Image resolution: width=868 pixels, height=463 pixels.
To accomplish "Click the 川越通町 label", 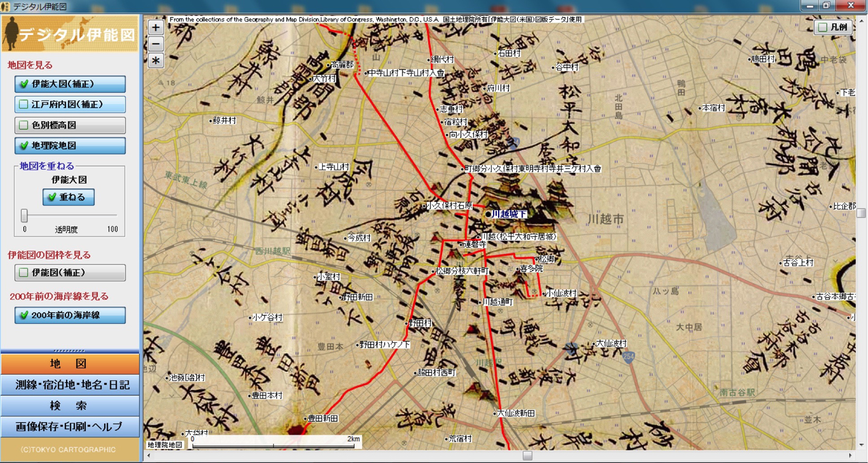I will pyautogui.click(x=497, y=302).
